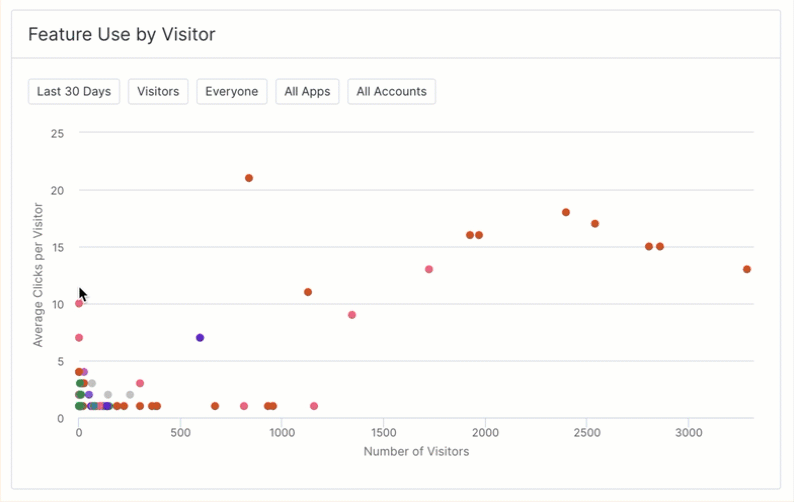Screen dimensions: 794x502
Task: Click the rightmost orange dot past 3000 visitors
Action: [x=747, y=269]
